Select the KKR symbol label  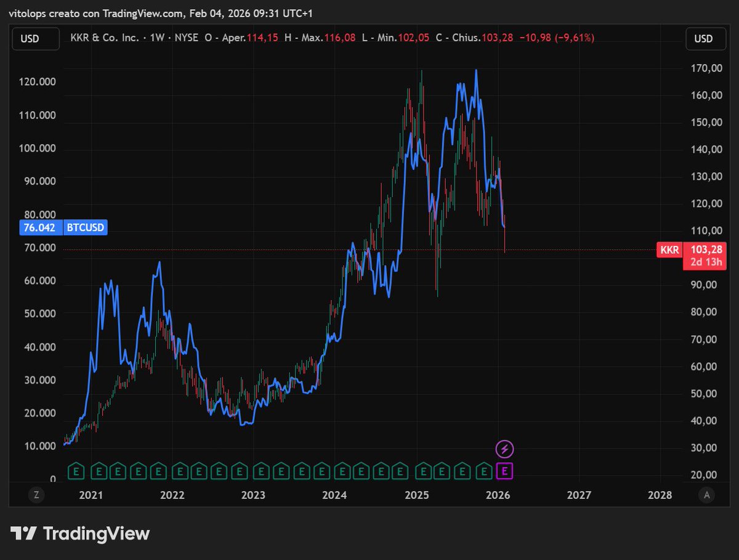(x=669, y=250)
